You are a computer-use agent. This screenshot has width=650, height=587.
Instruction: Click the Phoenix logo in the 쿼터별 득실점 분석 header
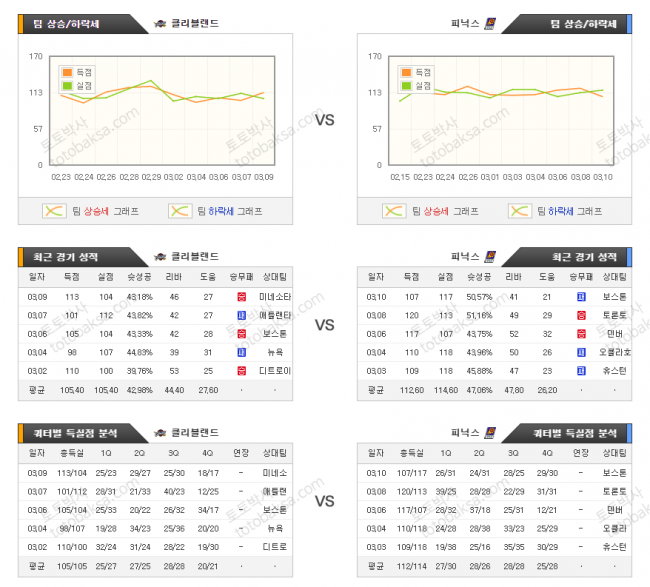tap(489, 432)
